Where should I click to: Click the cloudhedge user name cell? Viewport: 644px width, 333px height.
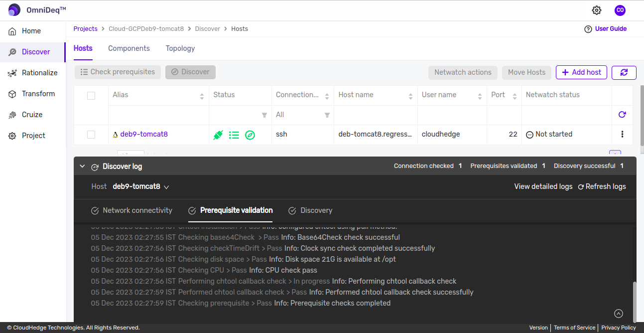click(441, 134)
